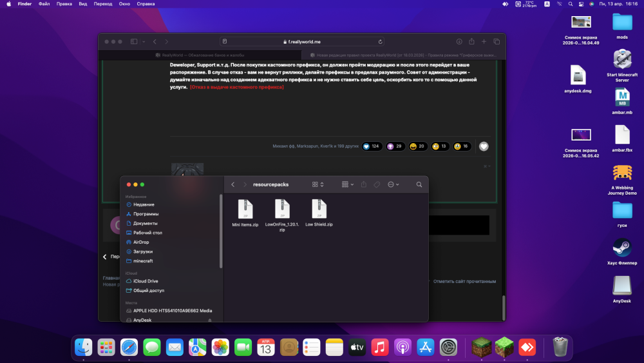This screenshot has height=363, width=644.
Task: Open new Safari tab with plus
Action: [x=484, y=41]
